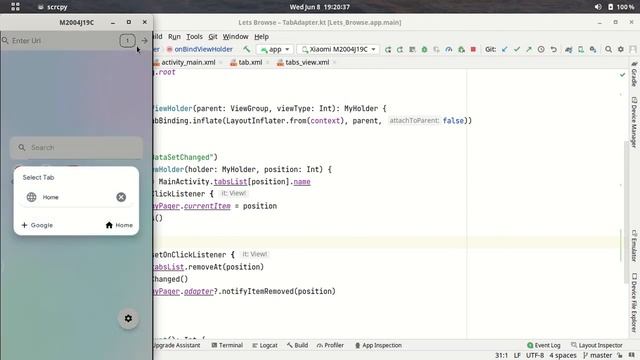Open the Device Manager side panel
The width and height of the screenshot is (640, 360).
click(x=634, y=122)
